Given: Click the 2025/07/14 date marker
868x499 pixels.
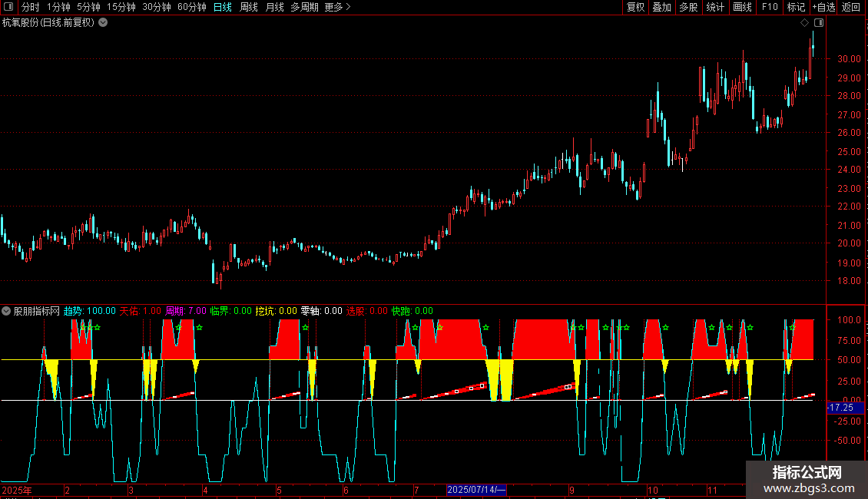Looking at the screenshot, I should point(476,490).
